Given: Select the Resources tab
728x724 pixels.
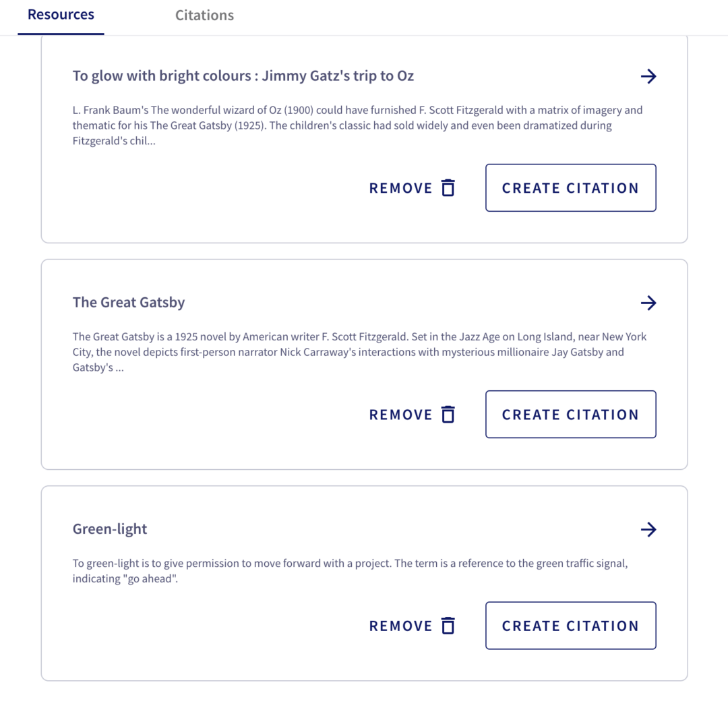Looking at the screenshot, I should click(61, 14).
